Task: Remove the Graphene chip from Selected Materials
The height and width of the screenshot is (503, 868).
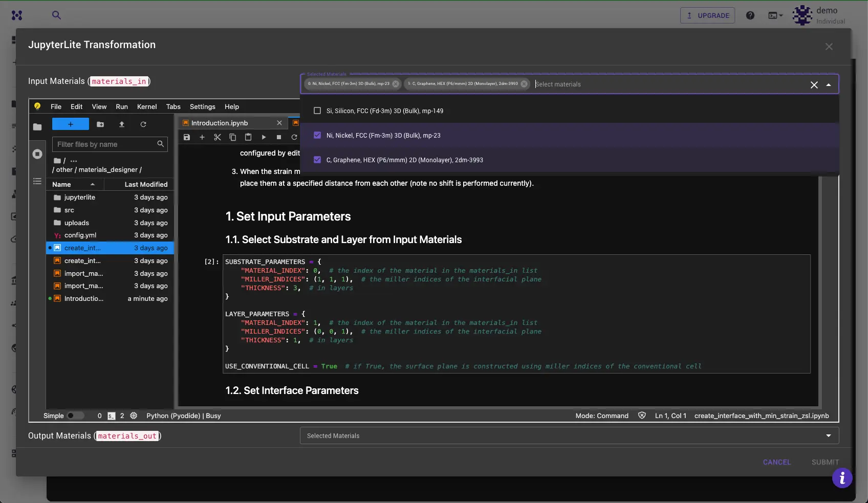Action: coord(524,84)
